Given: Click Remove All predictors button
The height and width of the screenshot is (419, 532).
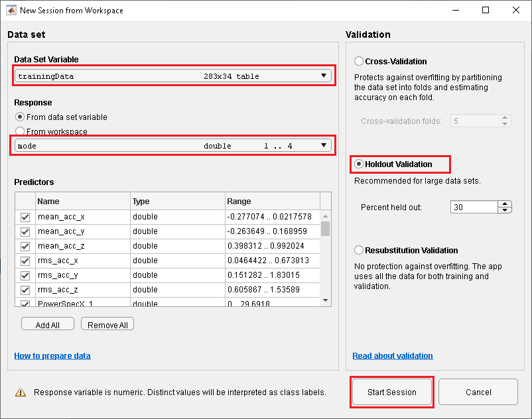Looking at the screenshot, I should 107,325.
